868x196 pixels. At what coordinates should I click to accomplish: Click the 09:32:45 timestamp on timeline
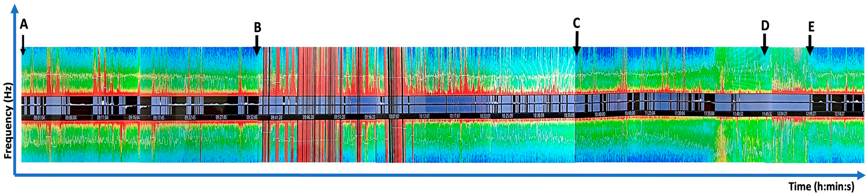(252, 118)
